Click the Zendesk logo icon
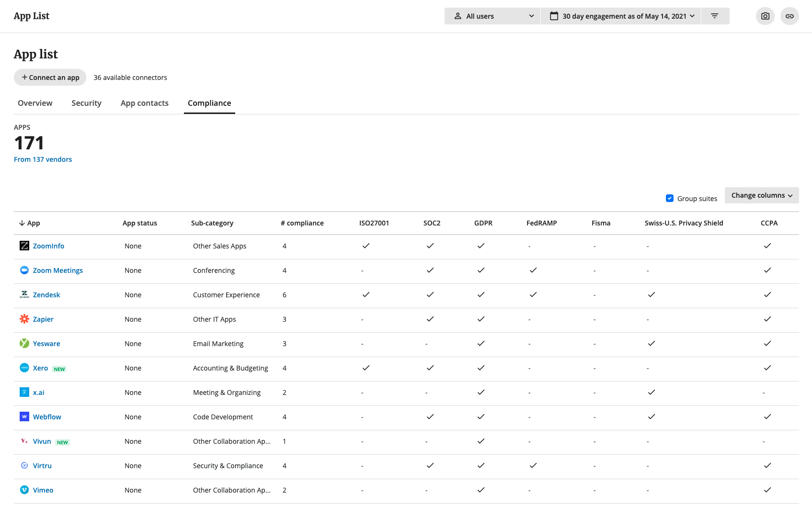The height and width of the screenshot is (506, 812). click(x=24, y=294)
